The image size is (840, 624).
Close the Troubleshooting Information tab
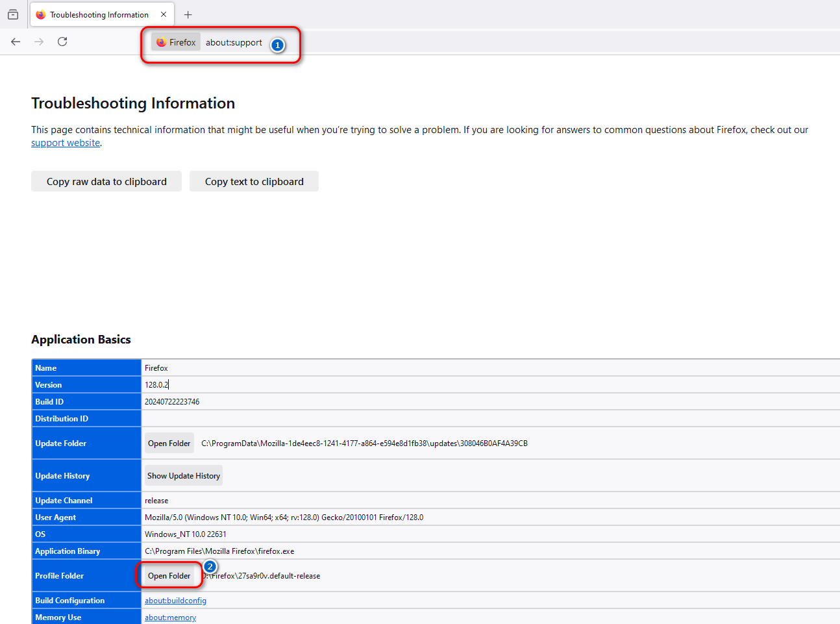[164, 14]
